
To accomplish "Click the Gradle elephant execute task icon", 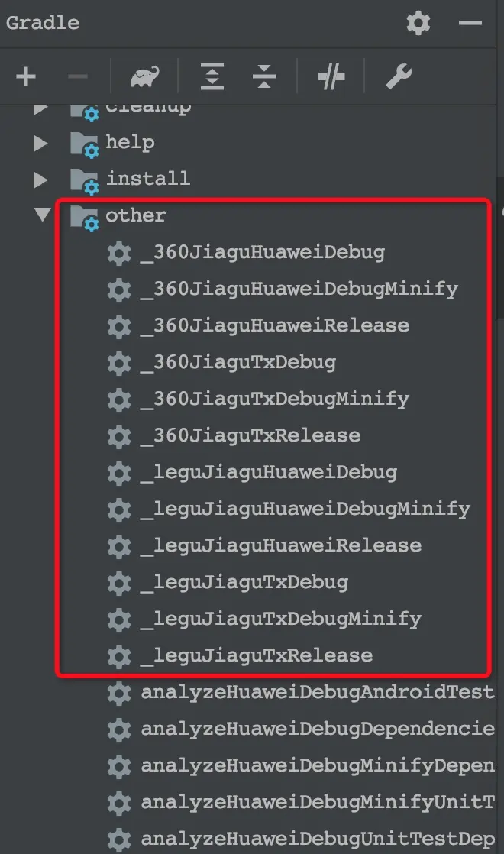I will pos(145,77).
